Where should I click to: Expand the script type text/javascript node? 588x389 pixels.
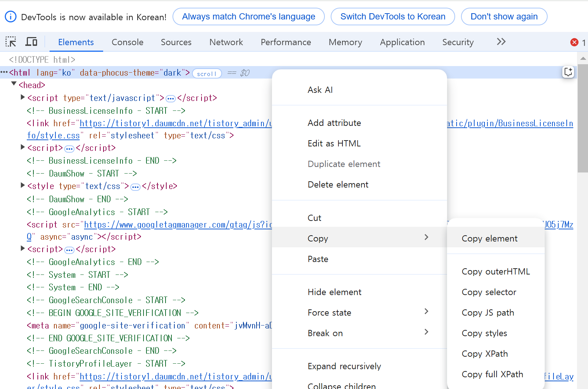23,97
